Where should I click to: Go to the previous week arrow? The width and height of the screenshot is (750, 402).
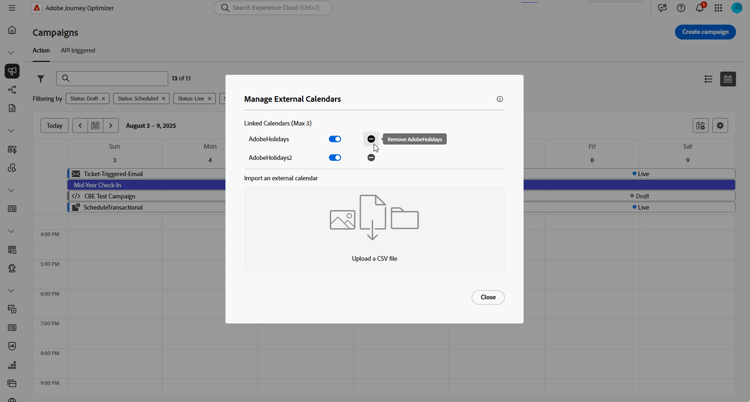point(80,125)
